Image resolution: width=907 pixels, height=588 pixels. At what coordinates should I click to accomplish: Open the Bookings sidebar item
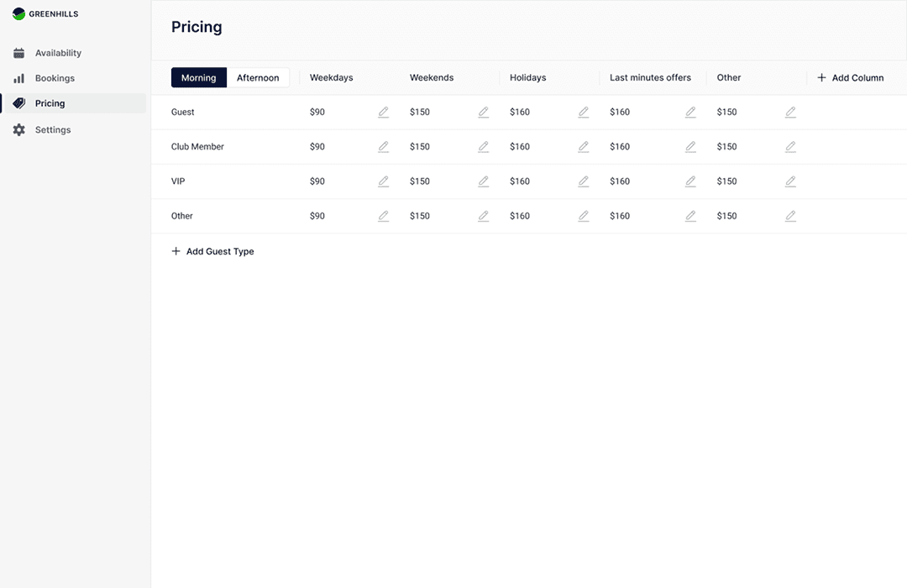click(55, 78)
